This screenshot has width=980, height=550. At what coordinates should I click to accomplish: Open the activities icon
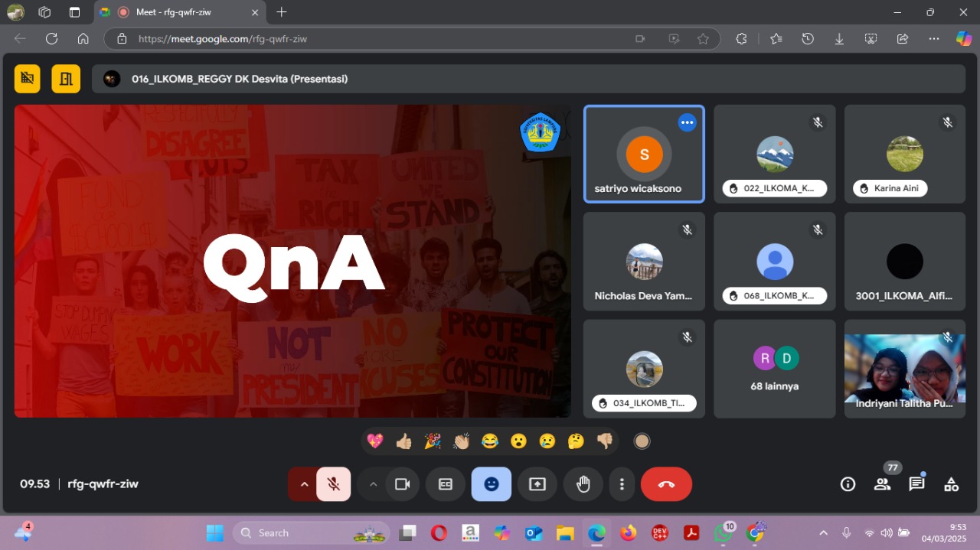tap(951, 484)
